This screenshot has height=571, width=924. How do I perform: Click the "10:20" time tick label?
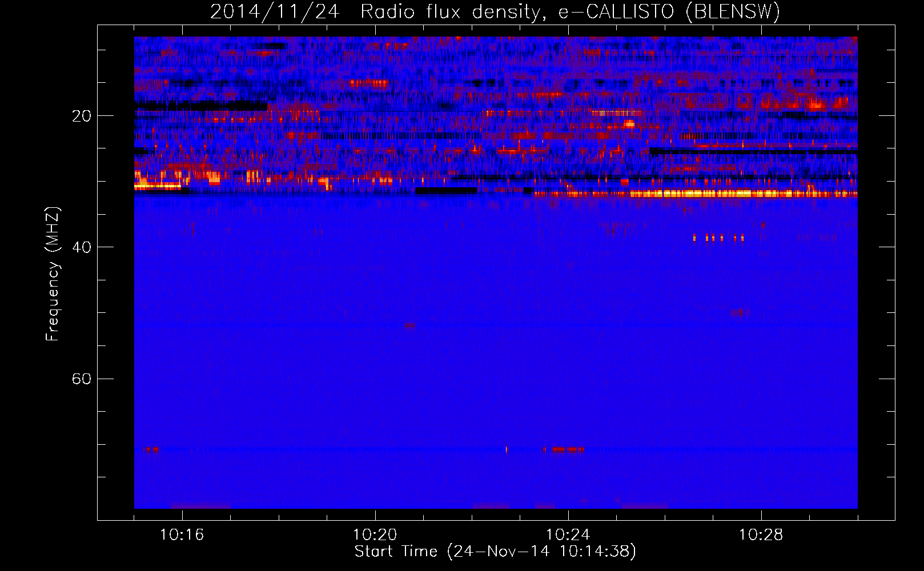coord(375,535)
